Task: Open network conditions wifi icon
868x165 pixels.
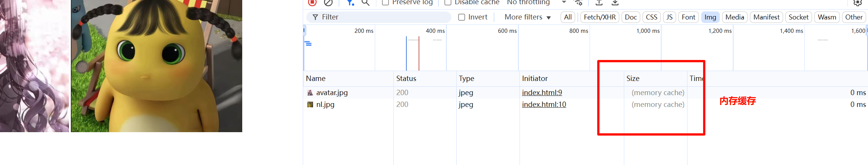Action: point(579,2)
